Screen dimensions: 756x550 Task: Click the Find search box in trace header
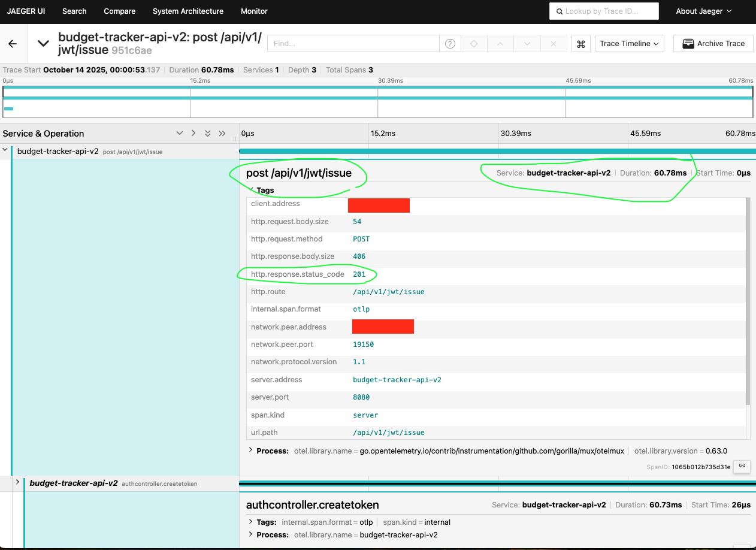[x=353, y=44]
